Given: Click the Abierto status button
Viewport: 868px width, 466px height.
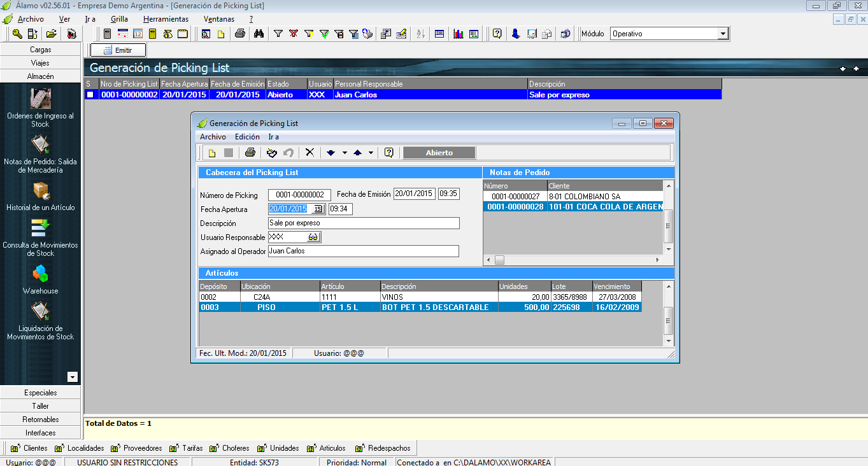Looking at the screenshot, I should [439, 153].
